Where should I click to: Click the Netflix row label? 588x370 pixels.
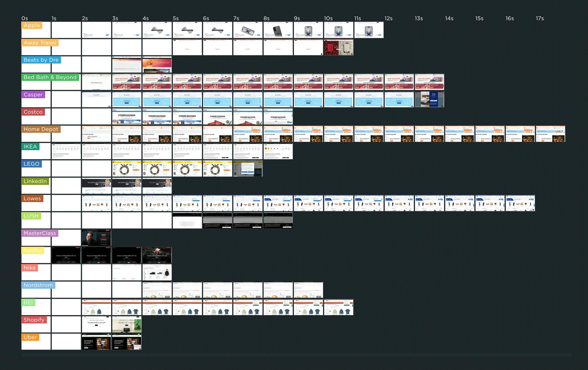(x=32, y=251)
